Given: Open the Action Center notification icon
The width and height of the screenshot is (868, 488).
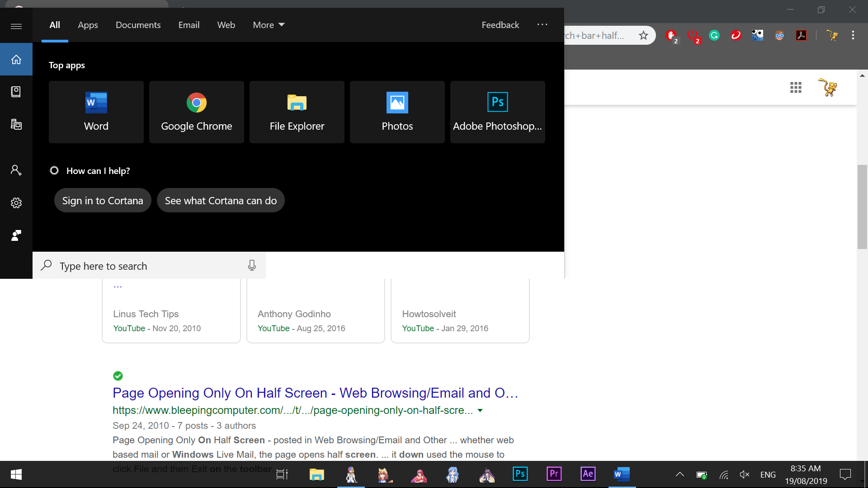Looking at the screenshot, I should [x=845, y=474].
